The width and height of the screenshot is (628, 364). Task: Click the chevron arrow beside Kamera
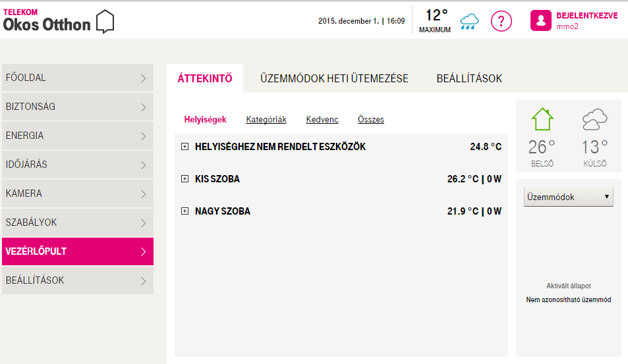coord(143,194)
